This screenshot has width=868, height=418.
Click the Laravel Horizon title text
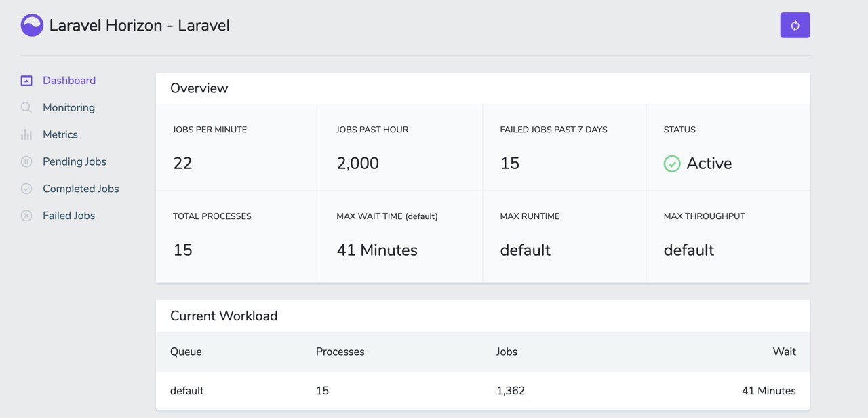pos(140,26)
